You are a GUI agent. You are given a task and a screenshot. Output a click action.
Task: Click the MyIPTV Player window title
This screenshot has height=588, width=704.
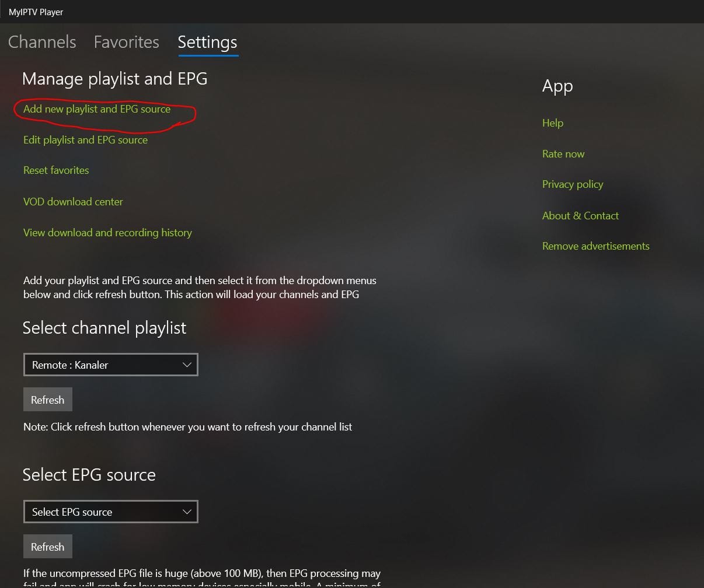36,12
